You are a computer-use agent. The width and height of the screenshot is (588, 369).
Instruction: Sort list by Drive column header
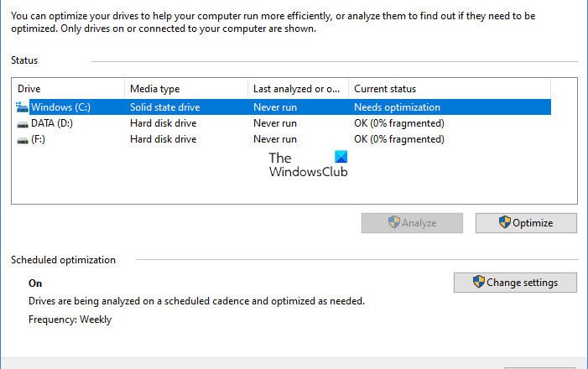point(68,89)
